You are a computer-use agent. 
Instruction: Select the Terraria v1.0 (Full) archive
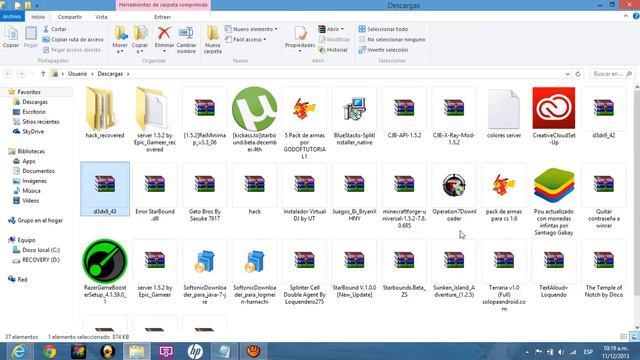504,276
